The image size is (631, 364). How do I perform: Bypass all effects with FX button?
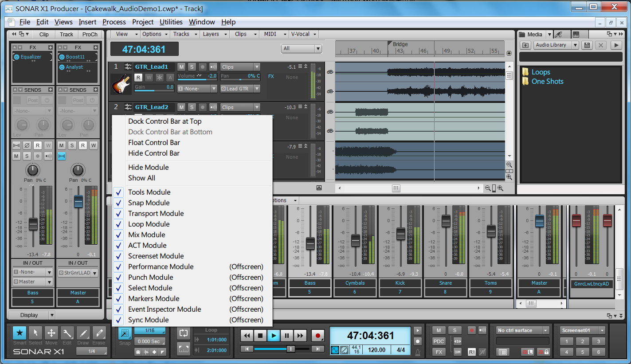coord(439,352)
